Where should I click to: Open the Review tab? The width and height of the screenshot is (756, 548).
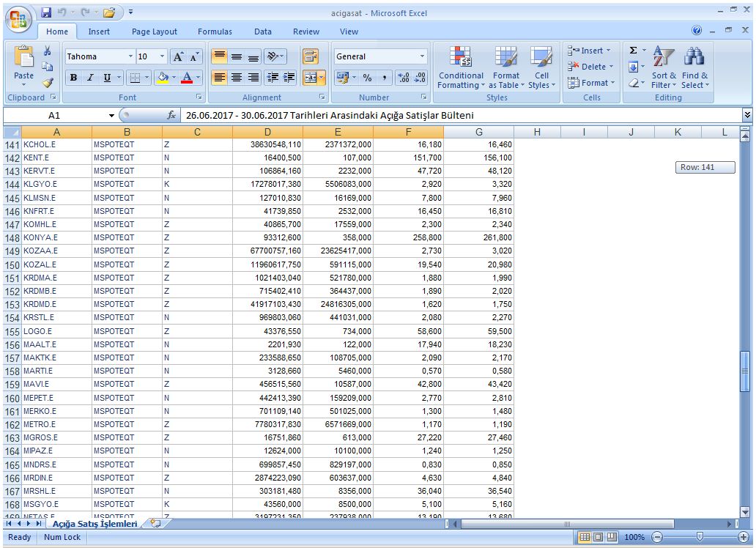coord(306,32)
